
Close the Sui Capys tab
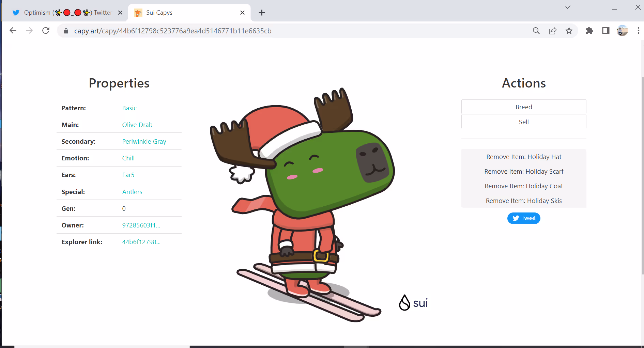242,13
